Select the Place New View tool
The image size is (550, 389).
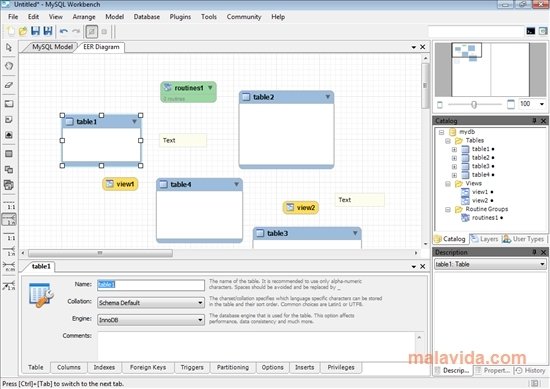click(x=9, y=170)
